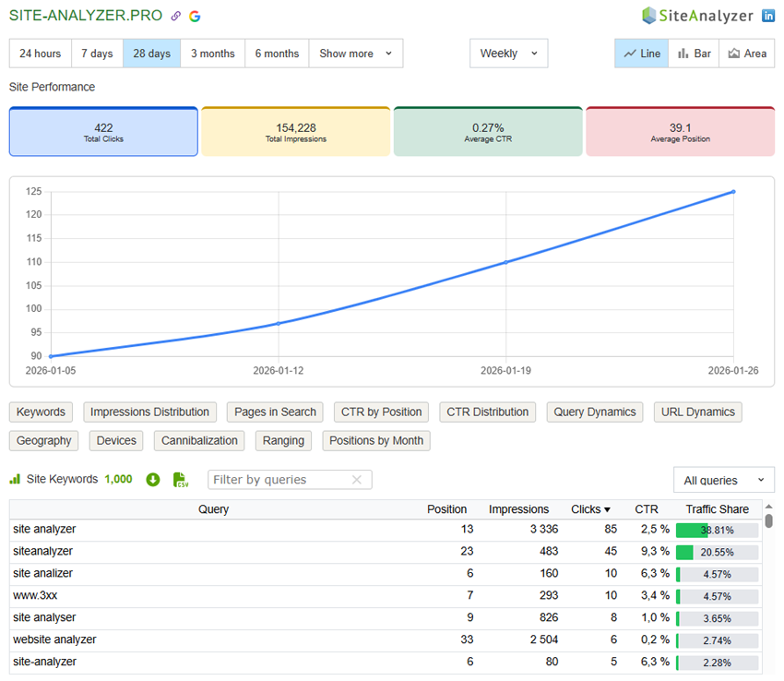Export keywords via the CSV file icon
Screen dimensions: 784x681
click(x=181, y=479)
